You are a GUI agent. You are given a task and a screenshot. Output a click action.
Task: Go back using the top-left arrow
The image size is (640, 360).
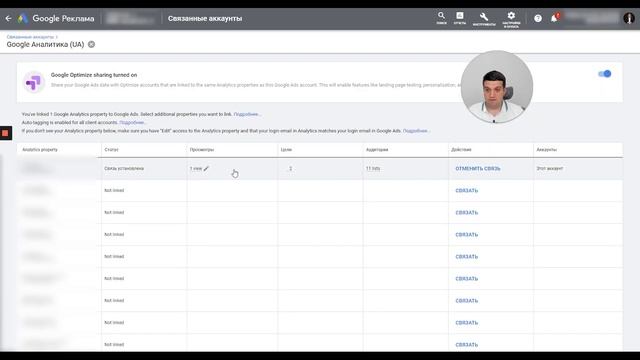click(x=8, y=18)
